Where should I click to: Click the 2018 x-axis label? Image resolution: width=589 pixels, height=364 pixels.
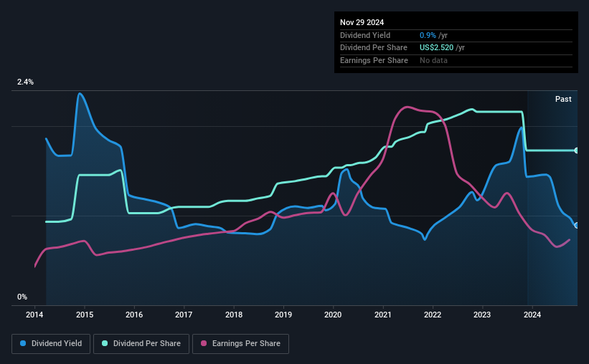(234, 315)
